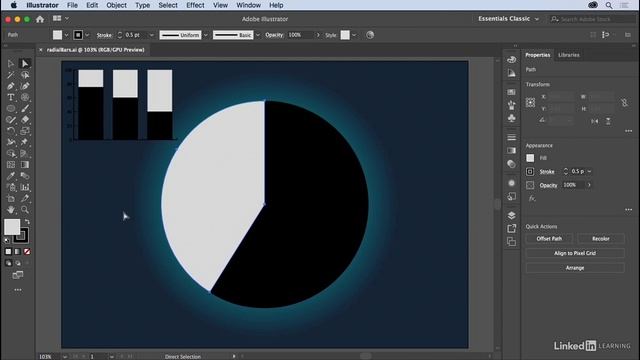Select the Artboard tool
640x360 pixels.
tap(11, 198)
